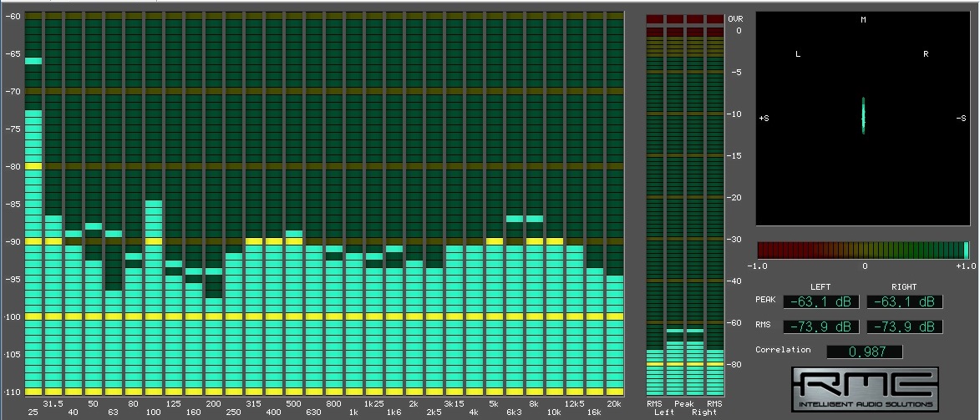Click the '16k' frequency label

[594, 412]
